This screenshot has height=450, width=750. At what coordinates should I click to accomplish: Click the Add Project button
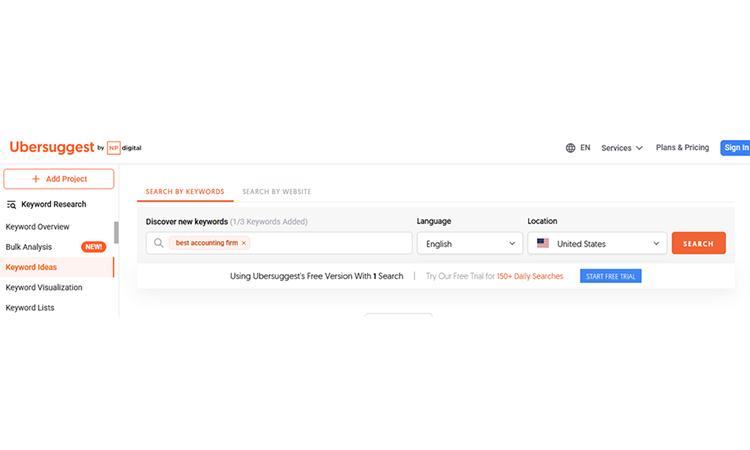(x=59, y=179)
